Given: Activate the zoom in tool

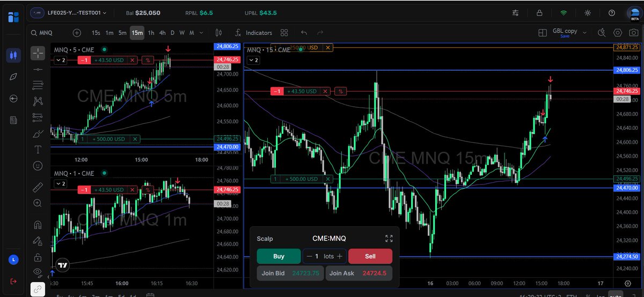Looking at the screenshot, I should point(38,203).
